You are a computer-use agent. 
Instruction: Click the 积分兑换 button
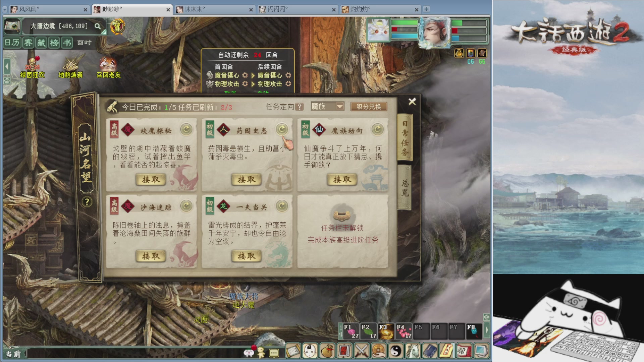point(369,107)
